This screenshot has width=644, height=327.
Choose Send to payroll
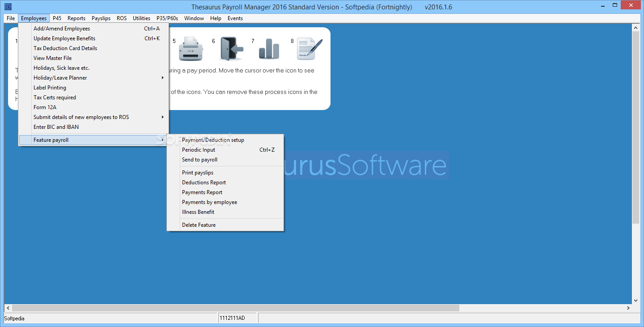(x=225, y=160)
